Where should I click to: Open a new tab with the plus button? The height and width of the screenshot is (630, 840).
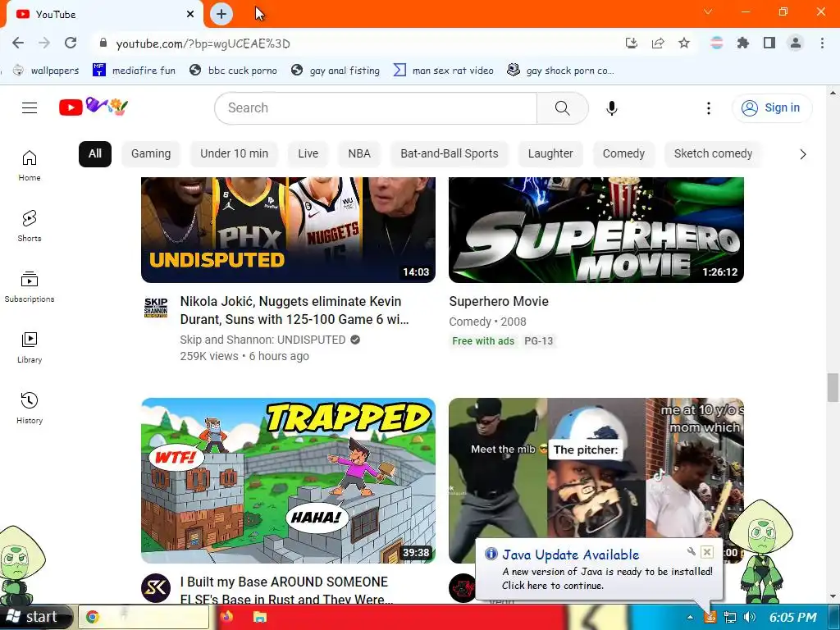click(x=221, y=14)
